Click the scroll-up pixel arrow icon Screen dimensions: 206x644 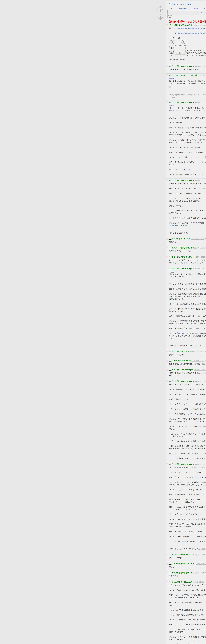tap(160, 9)
